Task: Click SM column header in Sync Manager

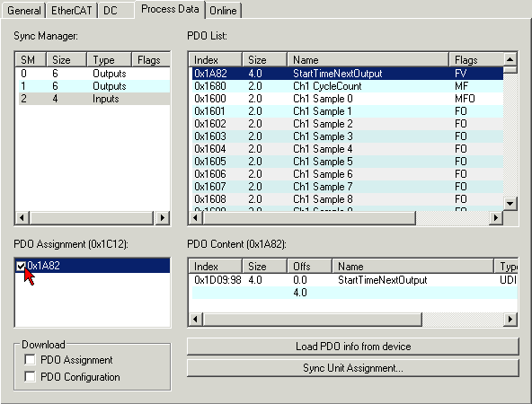Action: (31, 59)
